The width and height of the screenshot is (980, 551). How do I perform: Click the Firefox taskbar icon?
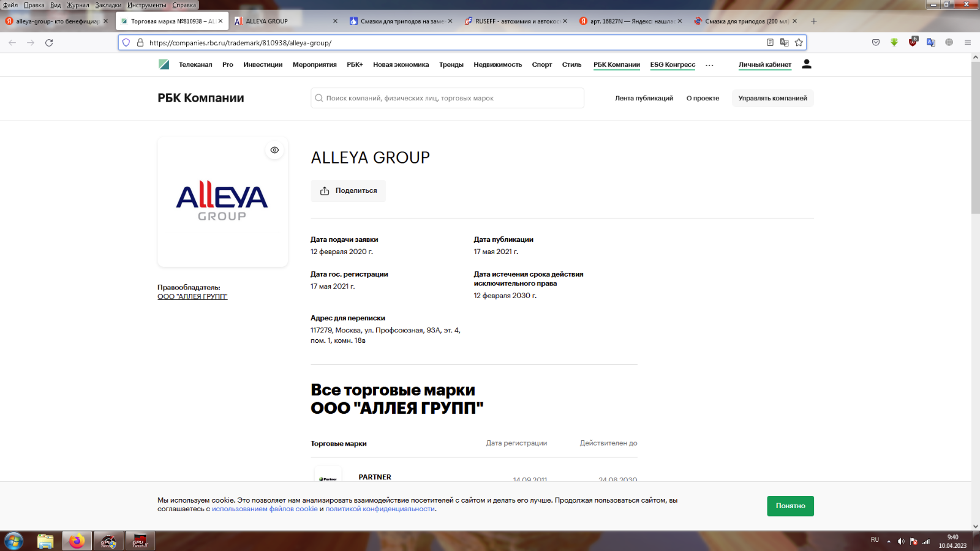tap(77, 541)
